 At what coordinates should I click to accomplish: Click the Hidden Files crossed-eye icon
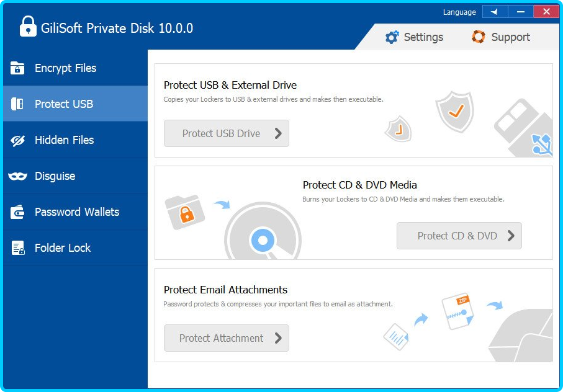(17, 140)
